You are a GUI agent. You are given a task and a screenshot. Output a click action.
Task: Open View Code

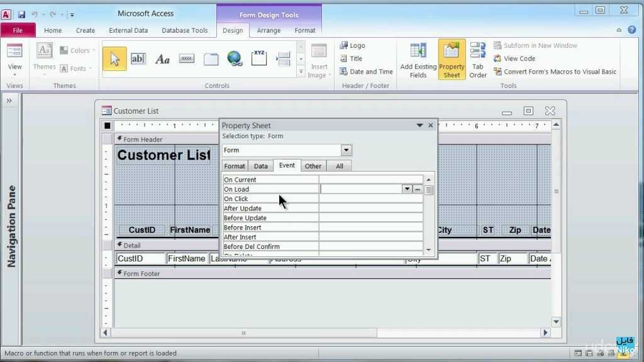(514, 58)
